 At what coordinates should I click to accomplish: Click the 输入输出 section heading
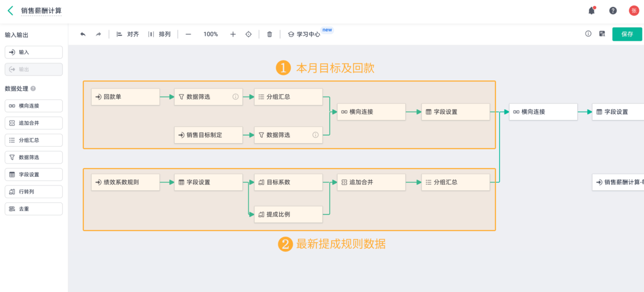point(17,35)
